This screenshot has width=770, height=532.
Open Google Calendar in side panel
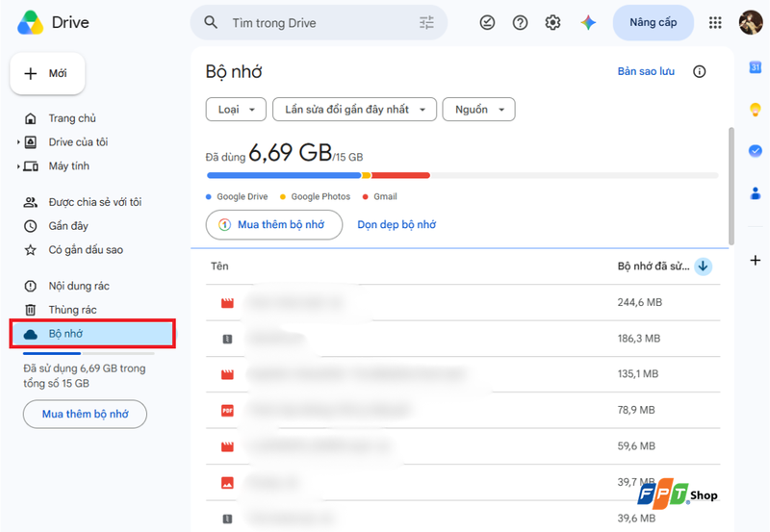click(756, 67)
